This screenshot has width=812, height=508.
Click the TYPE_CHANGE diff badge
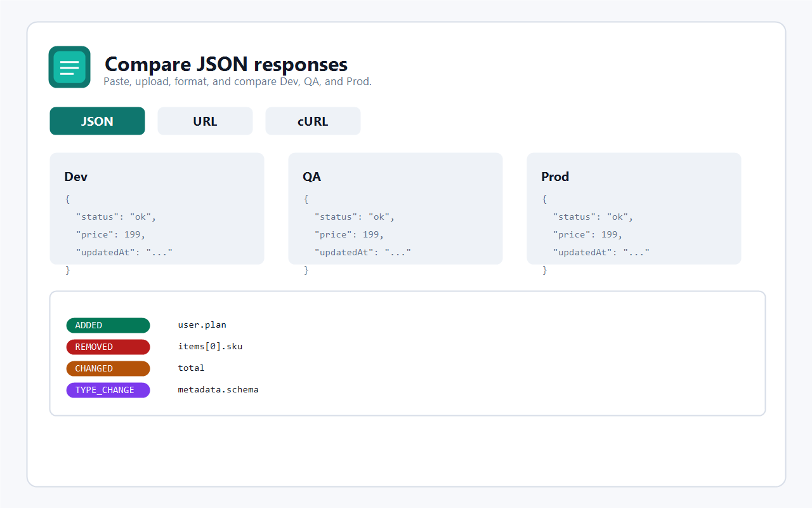coord(108,390)
